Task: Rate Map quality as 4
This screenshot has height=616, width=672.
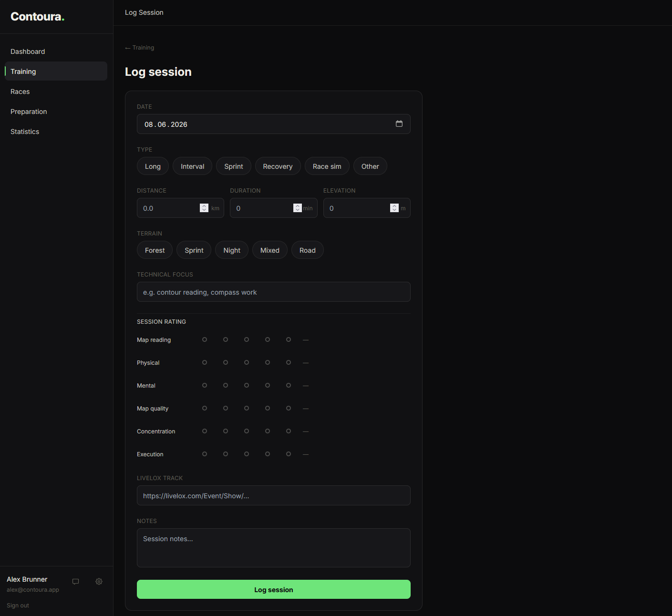Action: coord(268,408)
